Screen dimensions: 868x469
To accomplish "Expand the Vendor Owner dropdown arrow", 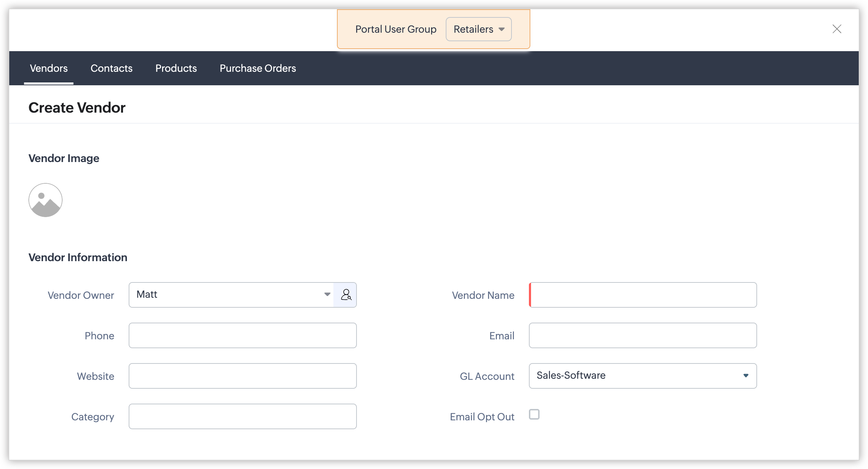I will [327, 295].
